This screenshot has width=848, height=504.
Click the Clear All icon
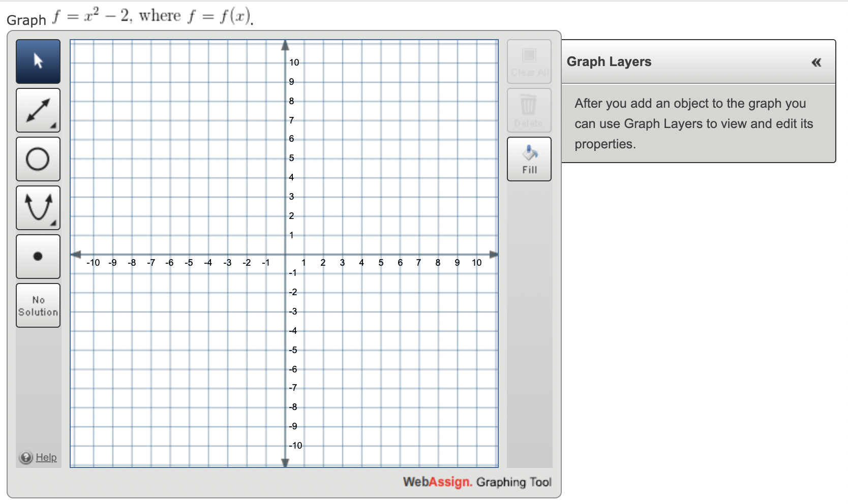coord(529,61)
